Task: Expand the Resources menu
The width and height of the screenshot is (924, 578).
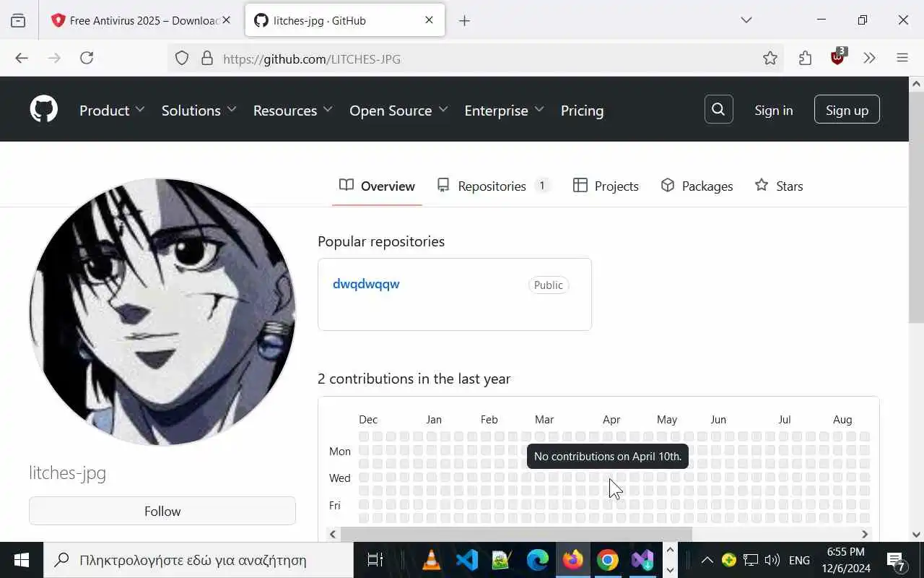Action: tap(293, 111)
